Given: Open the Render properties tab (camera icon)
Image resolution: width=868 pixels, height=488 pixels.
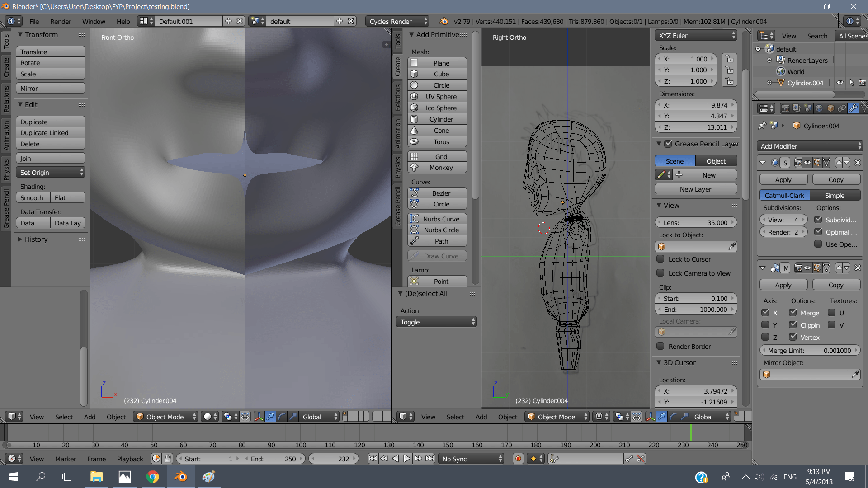Looking at the screenshot, I should pos(786,108).
